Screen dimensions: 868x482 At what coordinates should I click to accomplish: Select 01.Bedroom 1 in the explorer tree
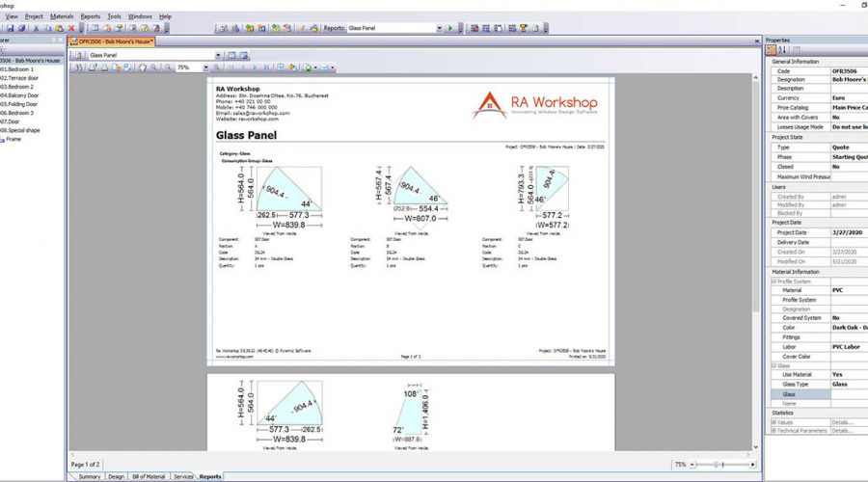[16, 69]
